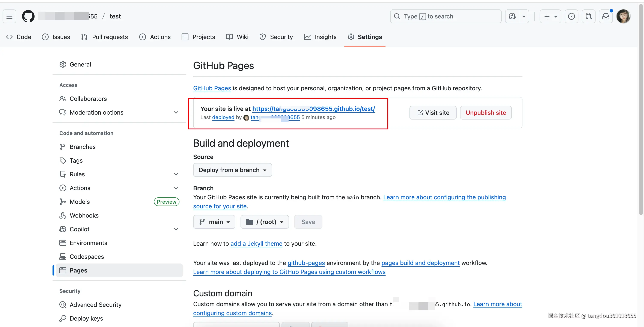The height and width of the screenshot is (327, 644).
Task: Select Webhooks in the settings sidebar
Action: pos(84,215)
